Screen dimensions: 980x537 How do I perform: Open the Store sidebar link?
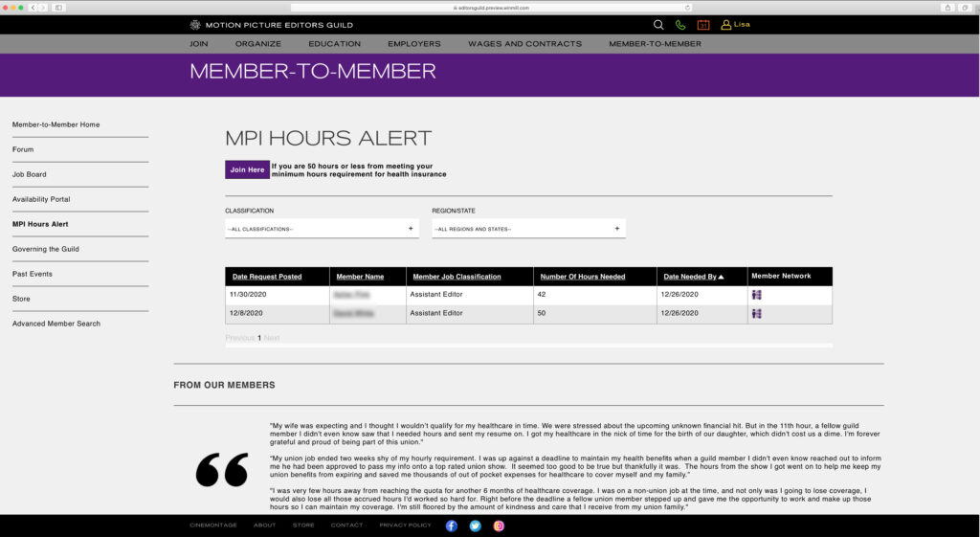coord(21,299)
